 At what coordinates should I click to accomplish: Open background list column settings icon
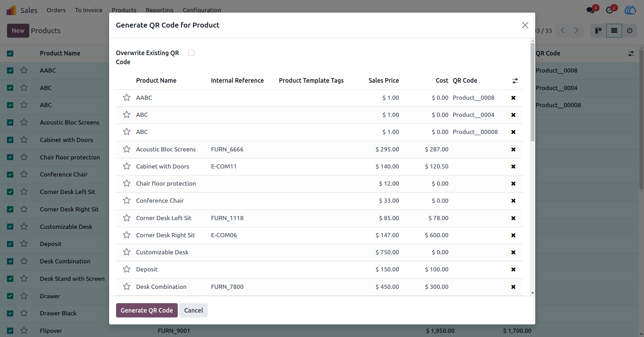pos(631,54)
